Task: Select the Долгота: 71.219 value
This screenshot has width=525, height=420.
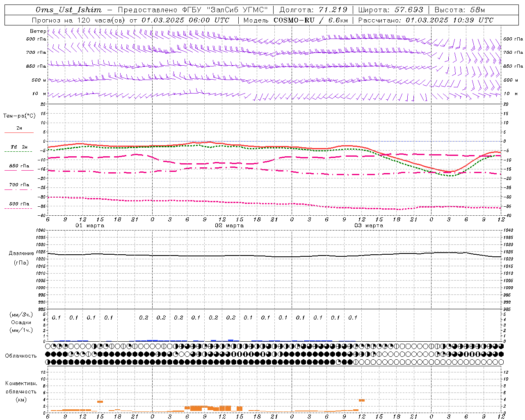Action: tap(313, 10)
